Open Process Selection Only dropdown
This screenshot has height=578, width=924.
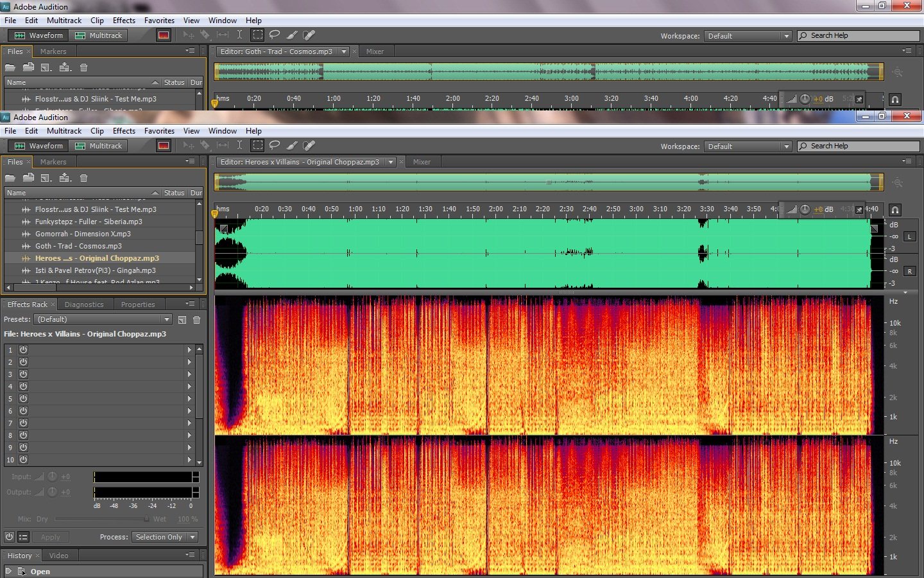[x=165, y=537]
